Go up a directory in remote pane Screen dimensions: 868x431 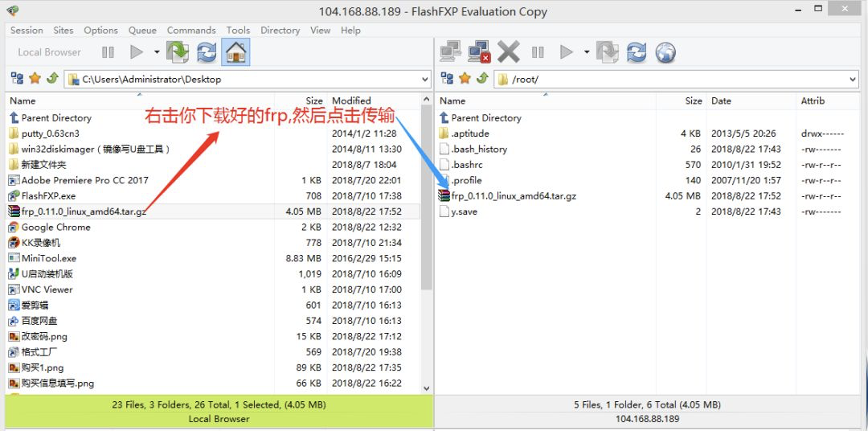tap(483, 79)
